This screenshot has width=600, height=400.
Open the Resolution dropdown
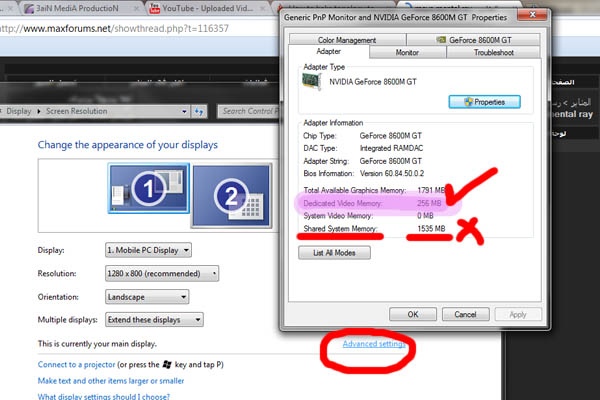click(x=162, y=273)
